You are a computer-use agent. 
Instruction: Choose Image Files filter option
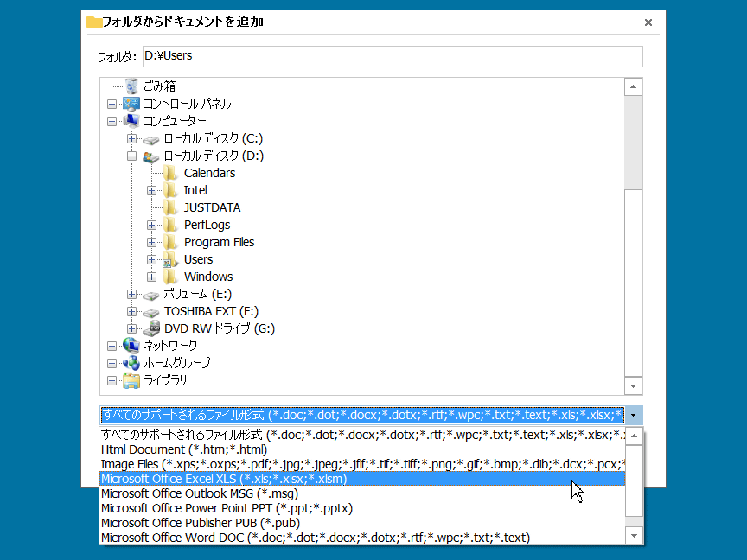362,464
